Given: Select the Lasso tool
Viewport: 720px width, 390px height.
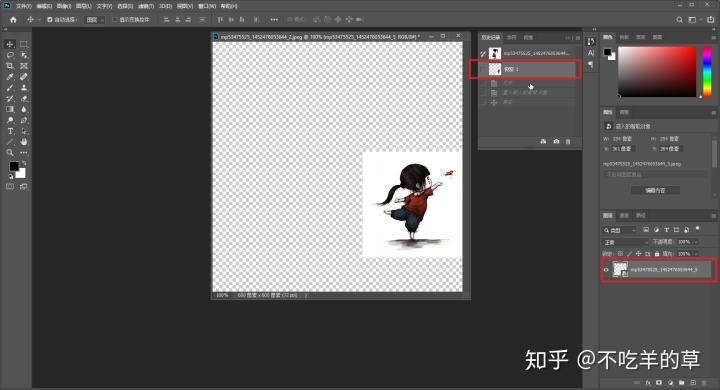Looking at the screenshot, I should tap(10, 55).
